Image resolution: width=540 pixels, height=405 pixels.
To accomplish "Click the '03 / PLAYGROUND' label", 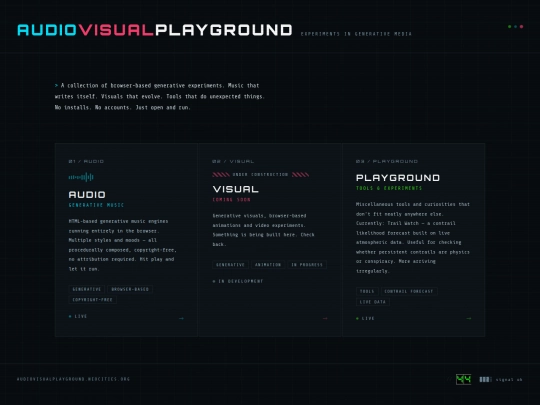I will tap(387, 161).
